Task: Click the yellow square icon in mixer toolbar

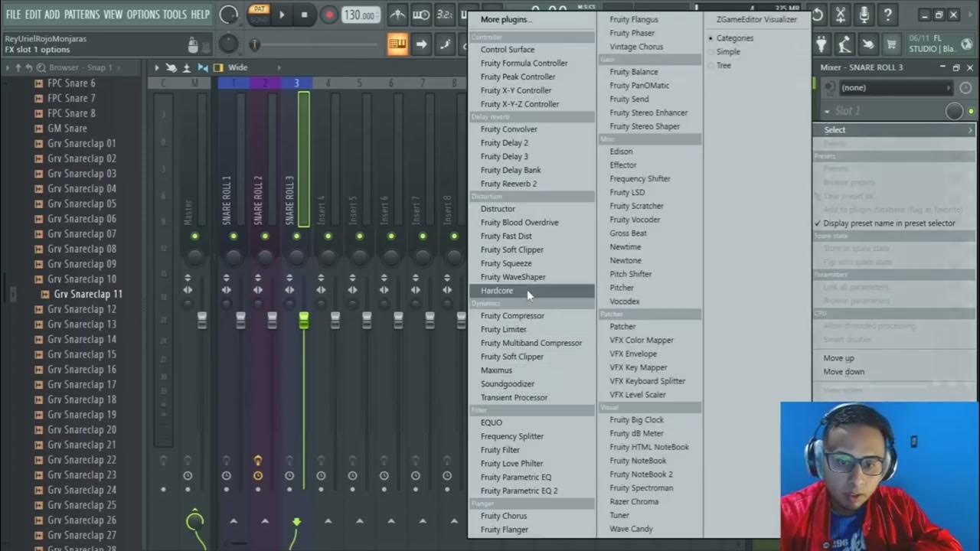Action: click(218, 67)
